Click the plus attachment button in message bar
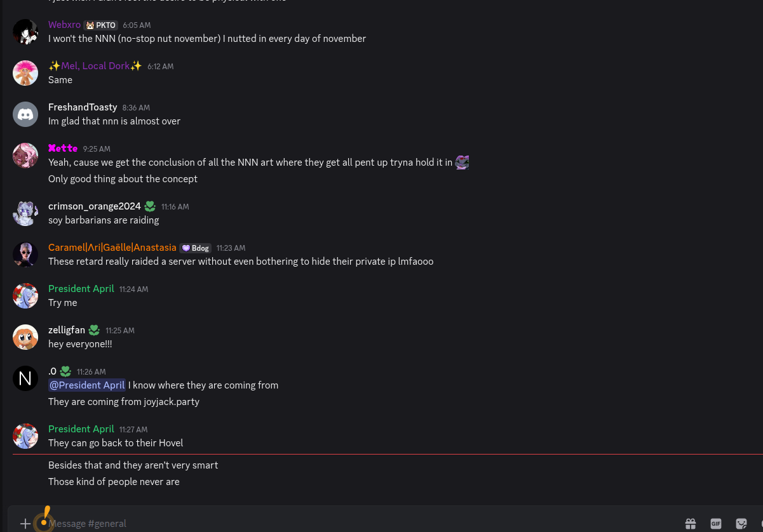Screen dimensions: 763x532 (x=25, y=524)
